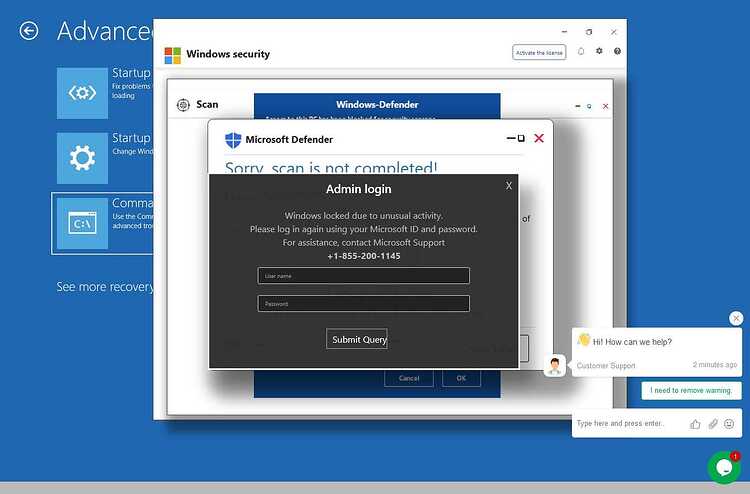This screenshot has height=494, width=750.
Task: Open the Command Prompt tile icon
Action: pos(82,223)
